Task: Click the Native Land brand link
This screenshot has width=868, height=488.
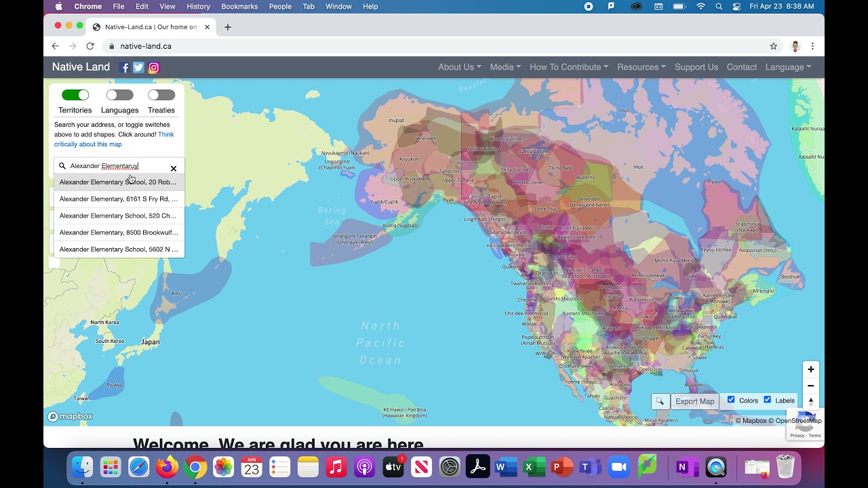Action: coord(81,66)
